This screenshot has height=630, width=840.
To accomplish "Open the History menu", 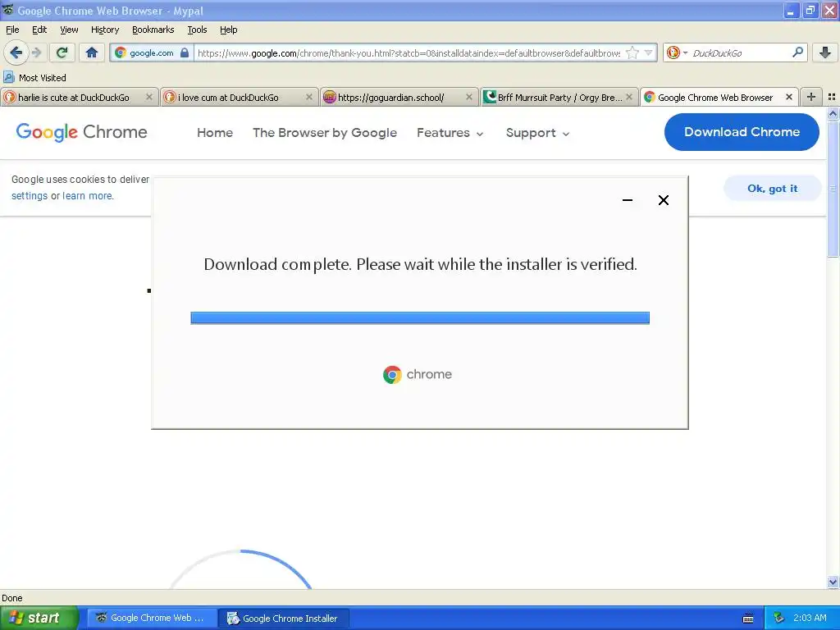I will click(x=104, y=30).
